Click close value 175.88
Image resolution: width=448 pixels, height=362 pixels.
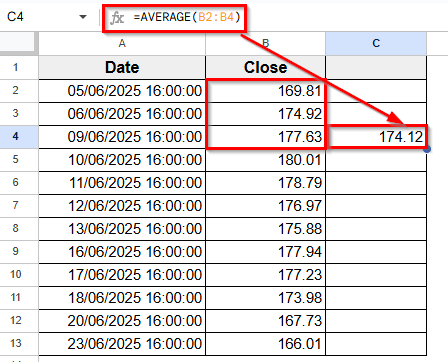265,229
